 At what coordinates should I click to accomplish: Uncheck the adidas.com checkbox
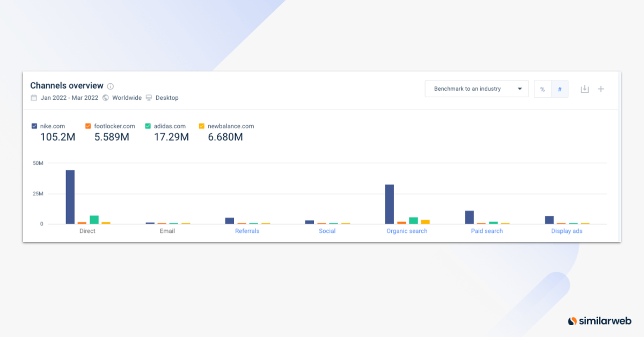[x=148, y=126]
